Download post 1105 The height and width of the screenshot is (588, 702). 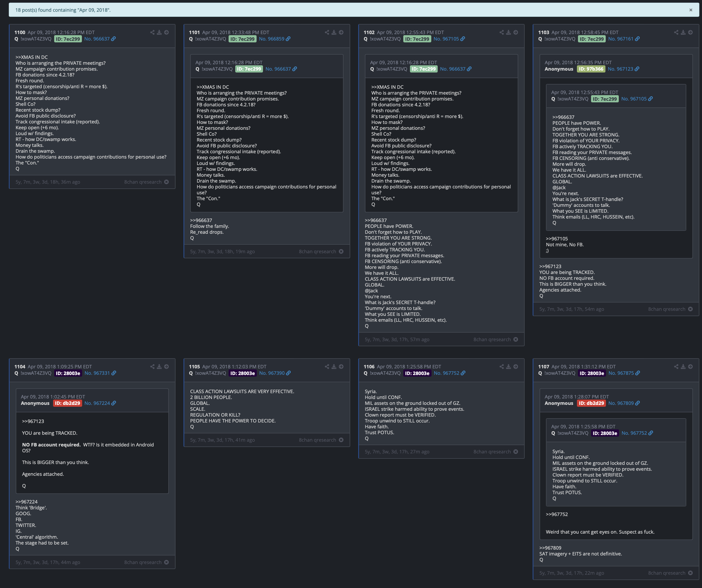point(334,367)
